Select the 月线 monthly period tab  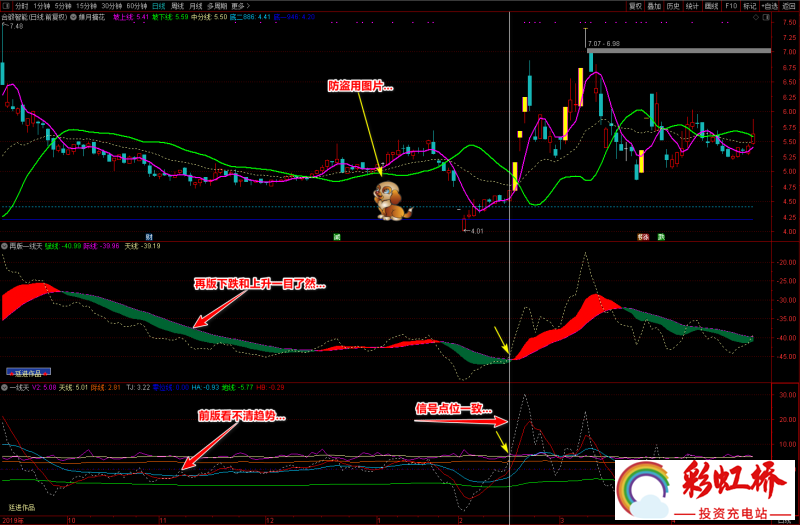pyautogui.click(x=196, y=6)
